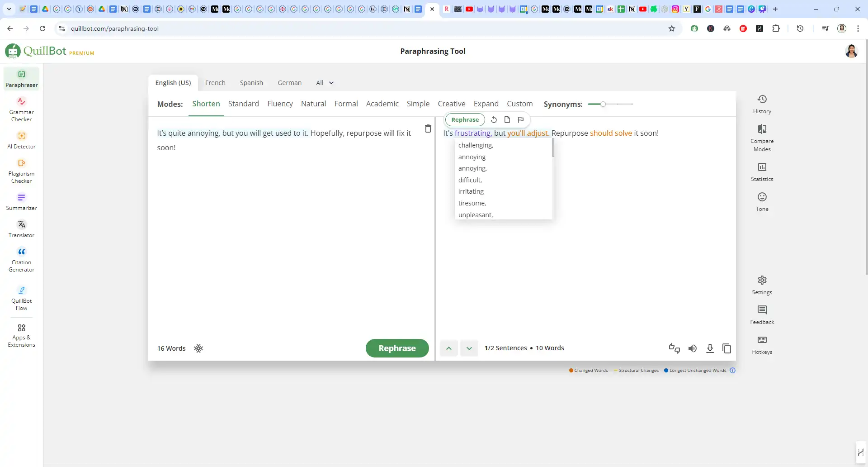Open Compare Modes panel

click(762, 138)
